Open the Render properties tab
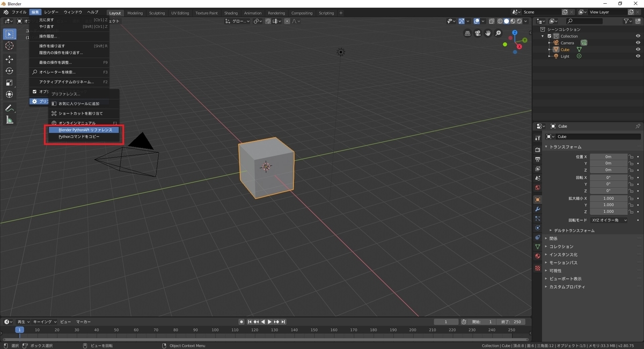This screenshot has width=644, height=349. tap(537, 149)
